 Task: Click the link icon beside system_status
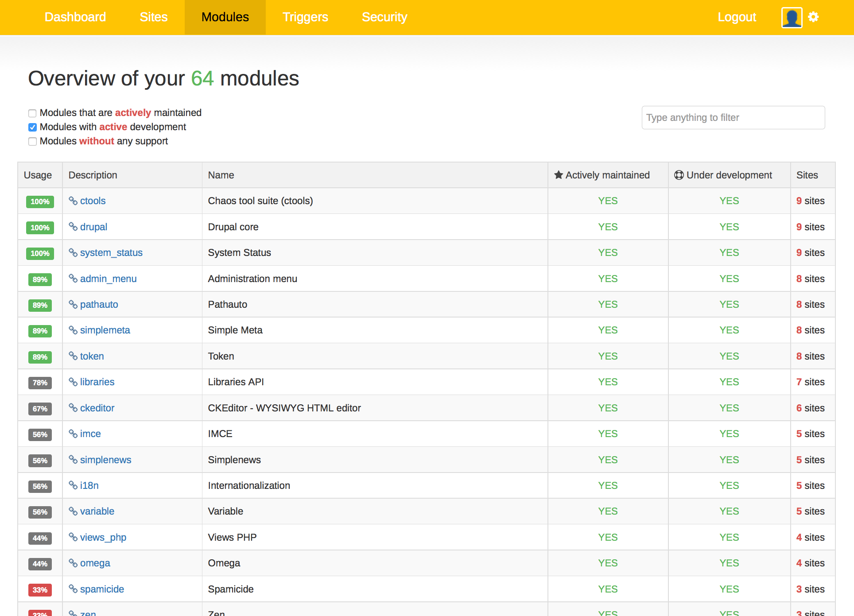pyautogui.click(x=73, y=252)
